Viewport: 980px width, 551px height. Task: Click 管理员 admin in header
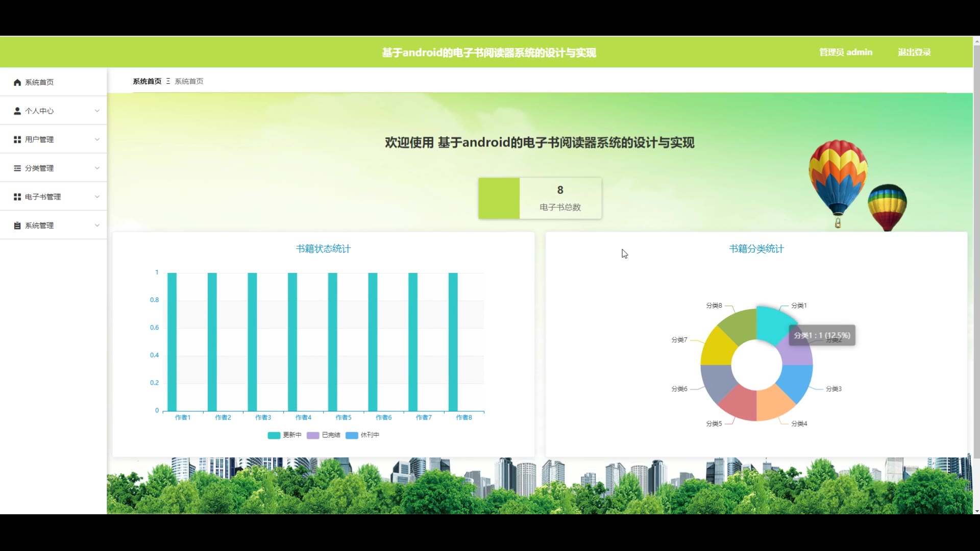point(845,52)
